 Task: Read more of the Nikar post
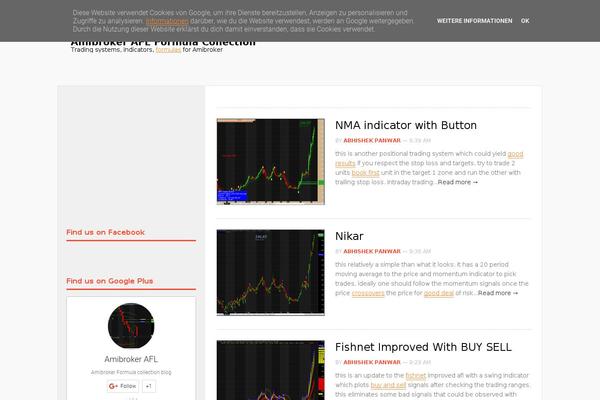(498, 293)
